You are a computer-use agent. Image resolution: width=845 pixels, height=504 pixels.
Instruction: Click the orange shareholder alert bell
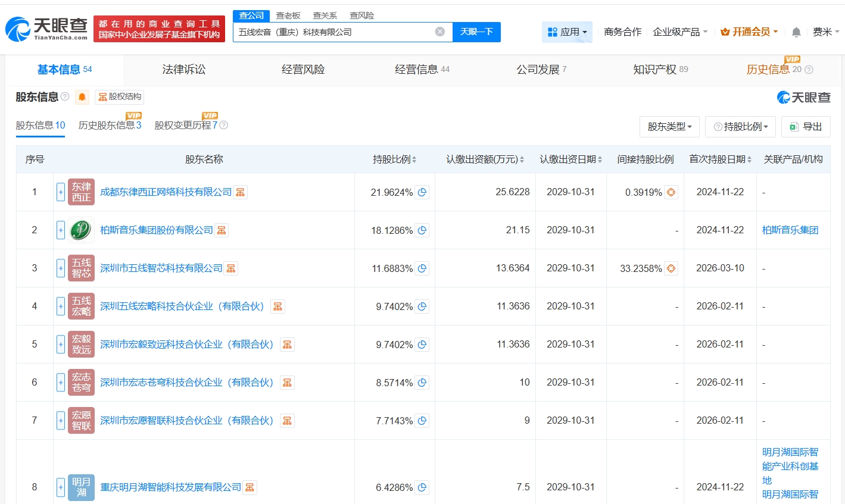[x=82, y=97]
